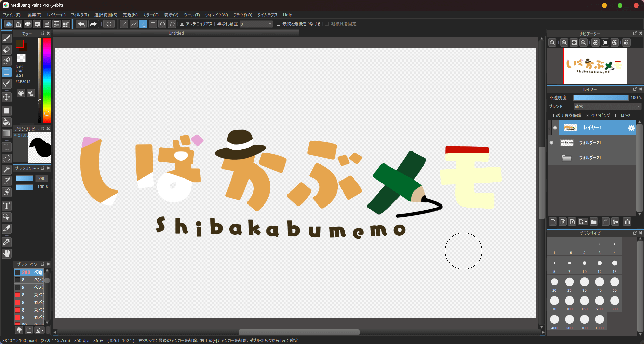The width and height of the screenshot is (644, 344).
Task: Open the ブレンド mode dropdown
Action: [607, 107]
